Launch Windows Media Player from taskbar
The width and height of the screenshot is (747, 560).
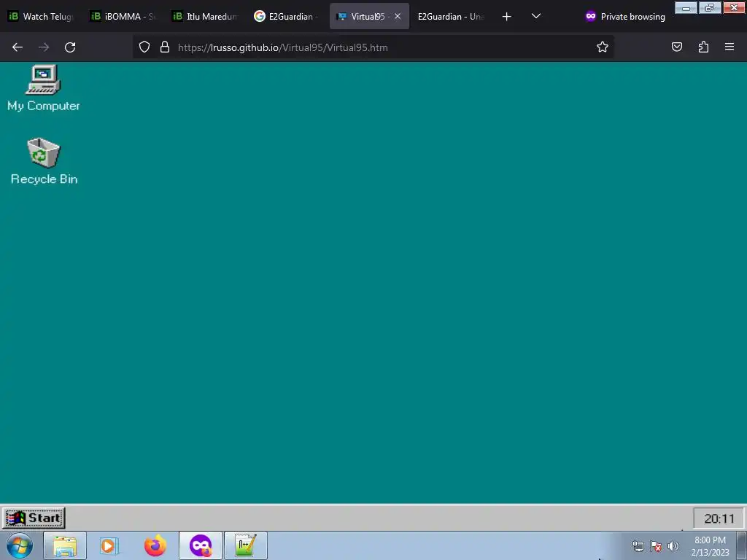(109, 545)
